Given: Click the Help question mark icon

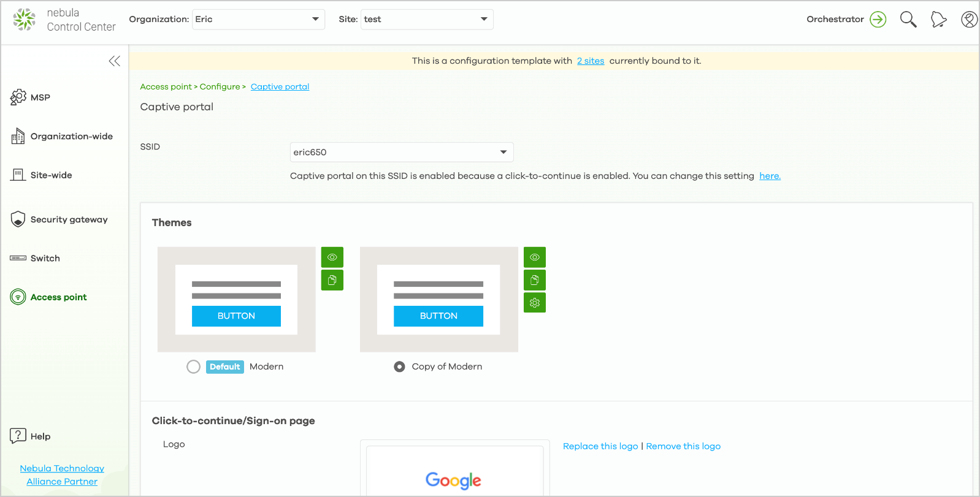Looking at the screenshot, I should click(18, 436).
